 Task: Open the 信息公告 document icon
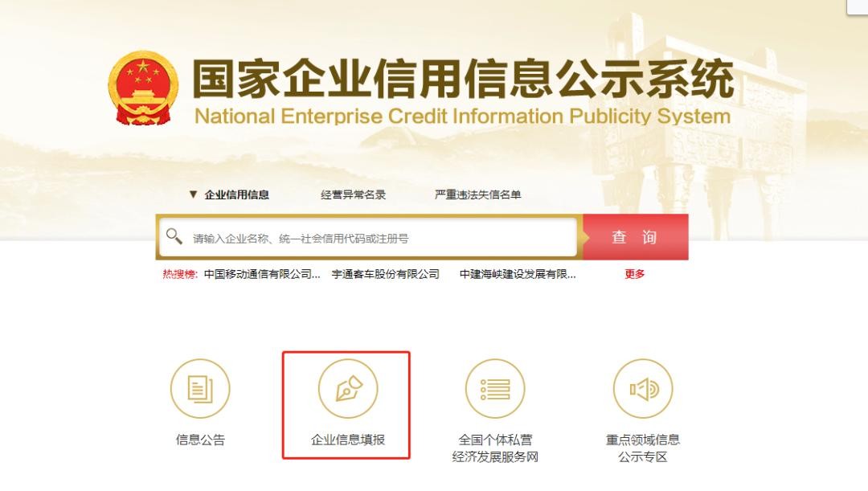coord(200,389)
